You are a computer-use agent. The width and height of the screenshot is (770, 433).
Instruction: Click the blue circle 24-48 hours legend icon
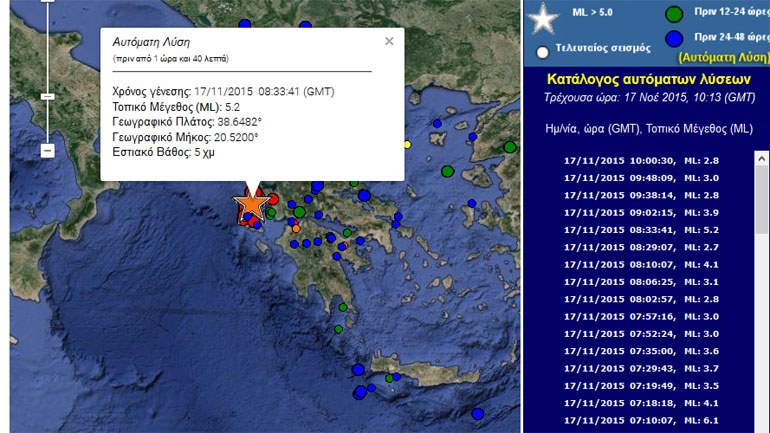click(675, 39)
